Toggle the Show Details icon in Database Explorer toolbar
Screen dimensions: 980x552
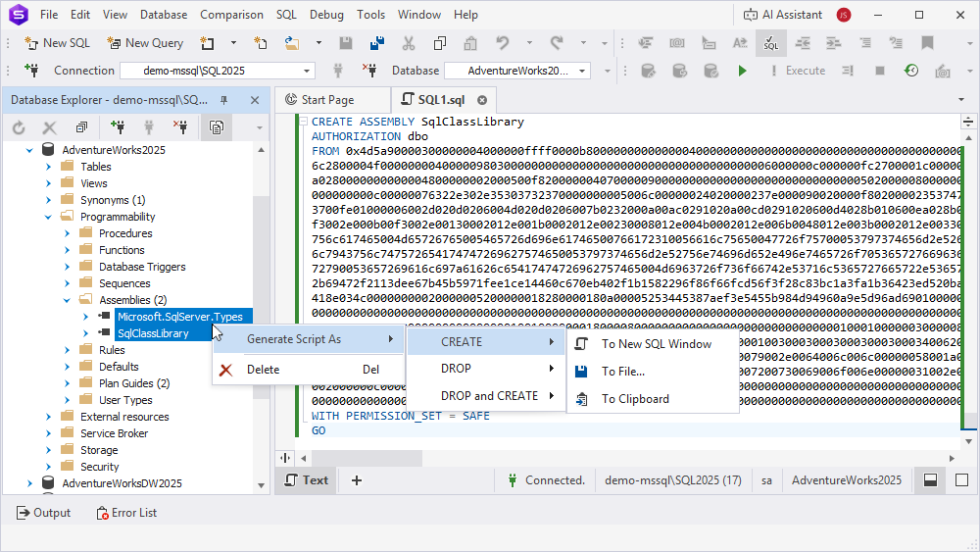pyautogui.click(x=217, y=127)
